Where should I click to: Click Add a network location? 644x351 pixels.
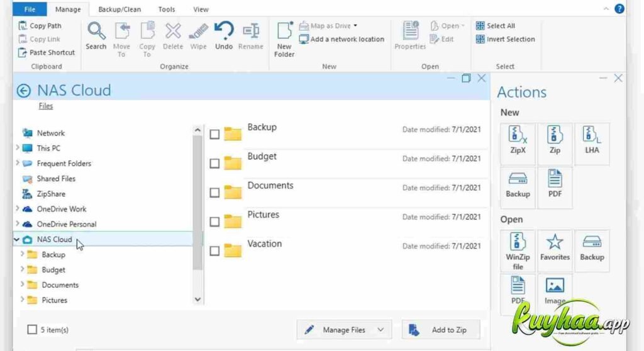341,39
